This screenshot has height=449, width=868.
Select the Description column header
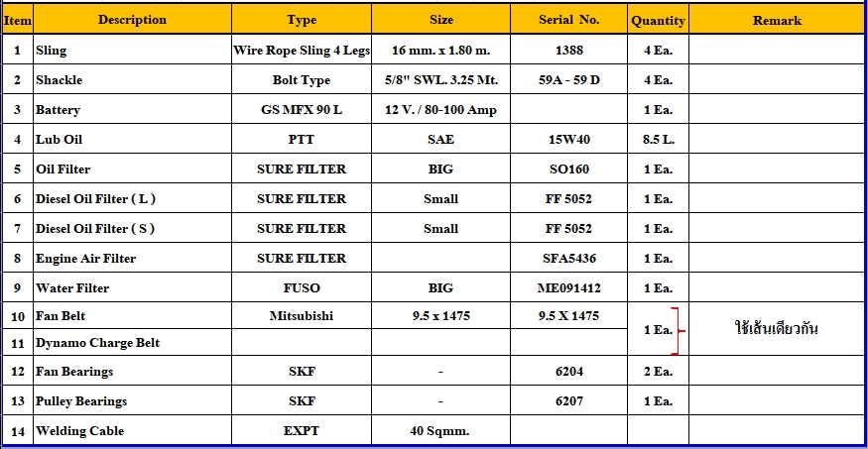point(132,20)
